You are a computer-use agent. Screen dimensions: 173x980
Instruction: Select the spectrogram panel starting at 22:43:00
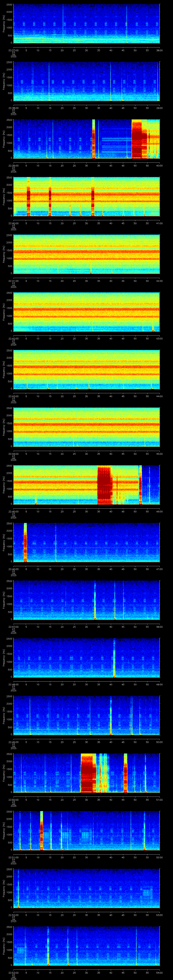pos(86,370)
